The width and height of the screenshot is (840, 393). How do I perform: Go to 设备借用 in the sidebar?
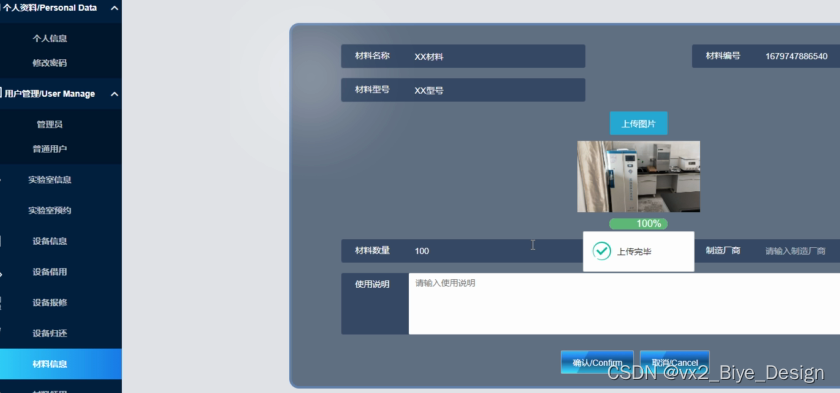pyautogui.click(x=50, y=271)
